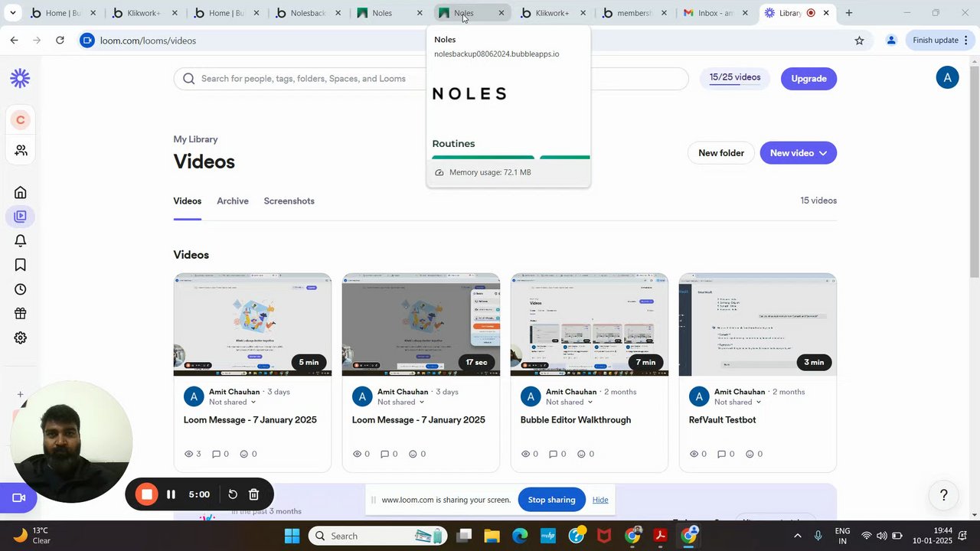Open File Explorer from taskbar
Viewport: 980px width, 551px height.
tap(492, 536)
